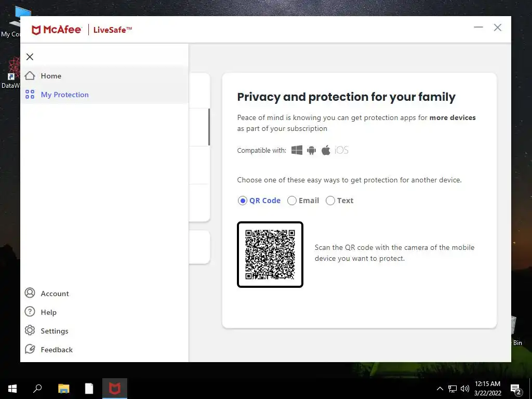
Task: Click the vertical scrollbar behind the menu
Action: pos(209,127)
